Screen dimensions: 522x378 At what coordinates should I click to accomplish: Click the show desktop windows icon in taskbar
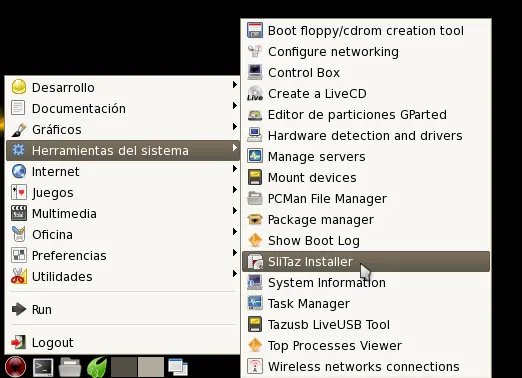tap(178, 367)
